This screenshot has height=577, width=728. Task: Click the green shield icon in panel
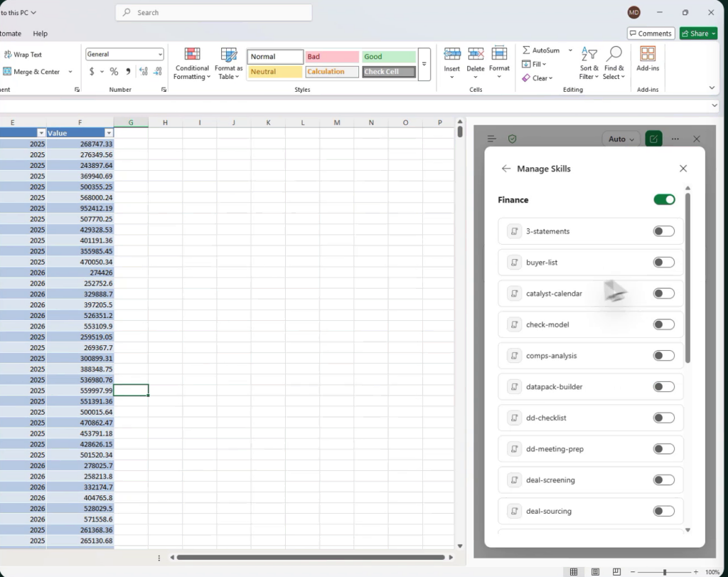[512, 139]
